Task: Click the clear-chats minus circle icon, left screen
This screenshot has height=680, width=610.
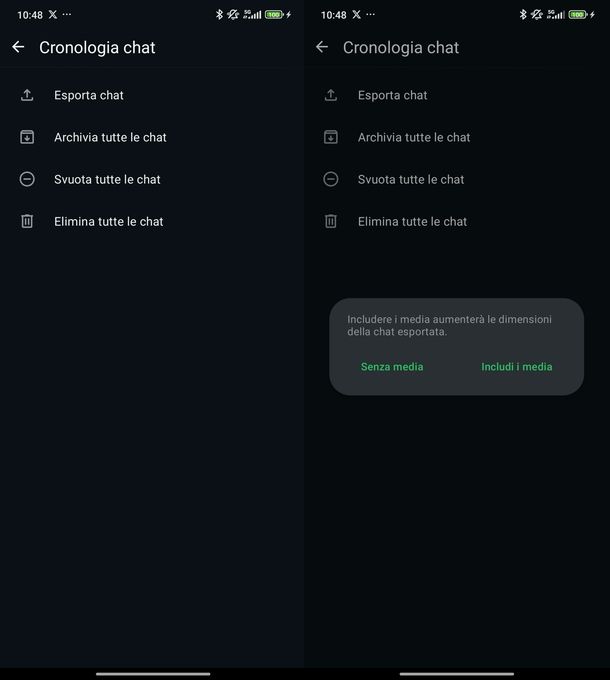Action: coord(27,179)
